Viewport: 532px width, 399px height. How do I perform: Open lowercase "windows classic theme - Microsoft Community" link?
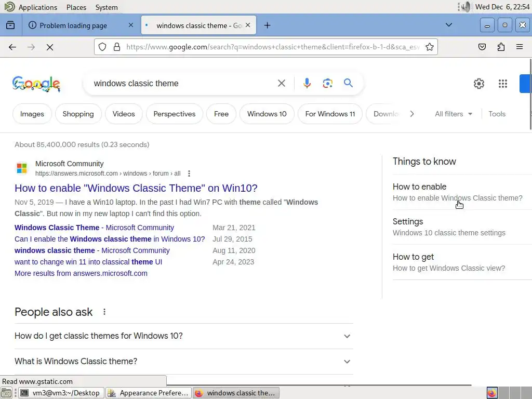pos(92,250)
